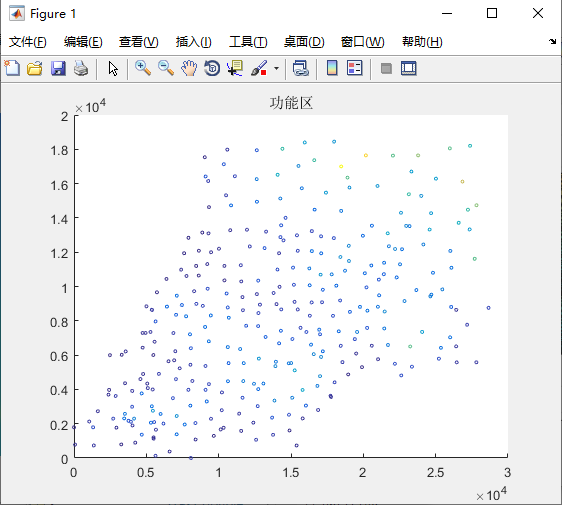Open a file with the folder icon
This screenshot has height=505, width=562.
coord(35,68)
